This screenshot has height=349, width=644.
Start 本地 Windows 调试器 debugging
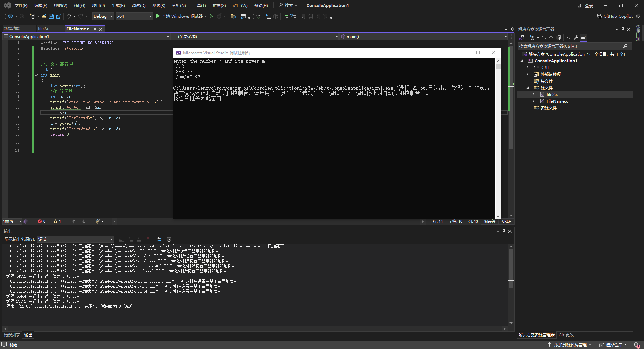click(179, 16)
